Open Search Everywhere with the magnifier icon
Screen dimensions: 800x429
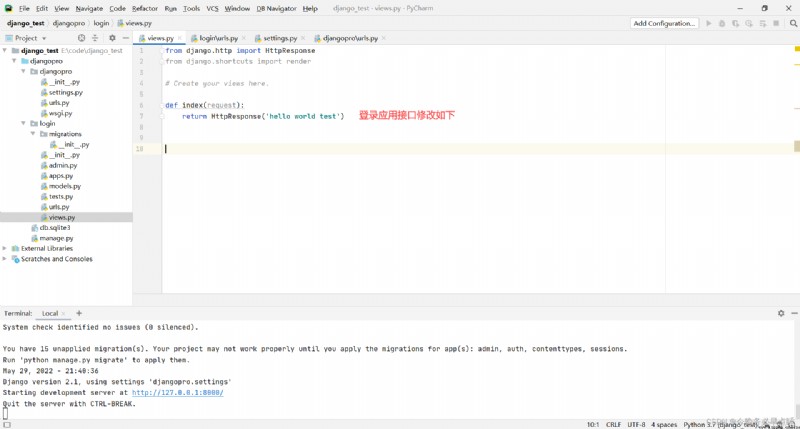pos(793,23)
